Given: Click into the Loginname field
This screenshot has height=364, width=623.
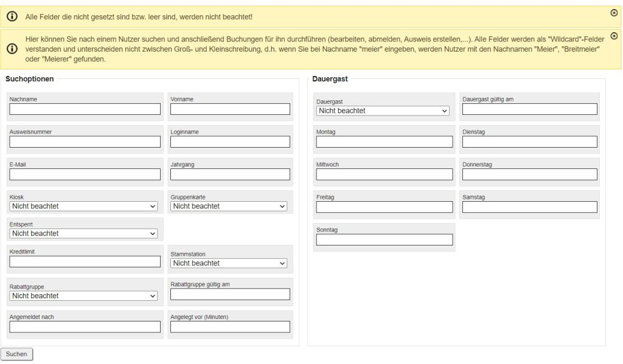Looking at the screenshot, I should click(x=230, y=142).
